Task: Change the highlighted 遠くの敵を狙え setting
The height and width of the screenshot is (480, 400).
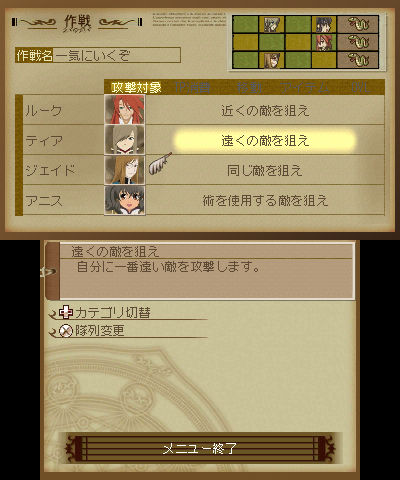Action: pos(265,140)
